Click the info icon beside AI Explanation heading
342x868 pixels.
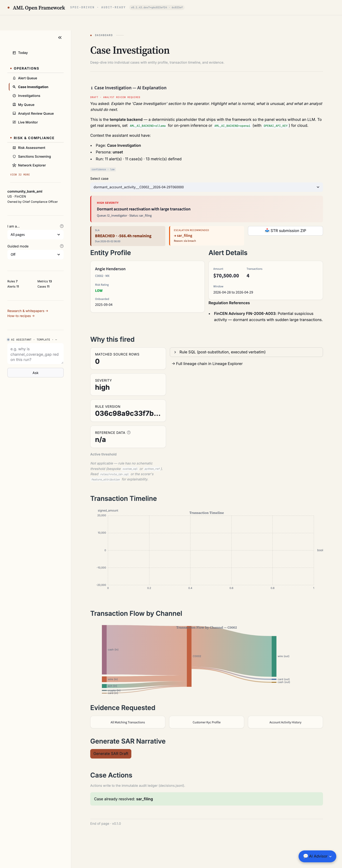[x=92, y=88]
